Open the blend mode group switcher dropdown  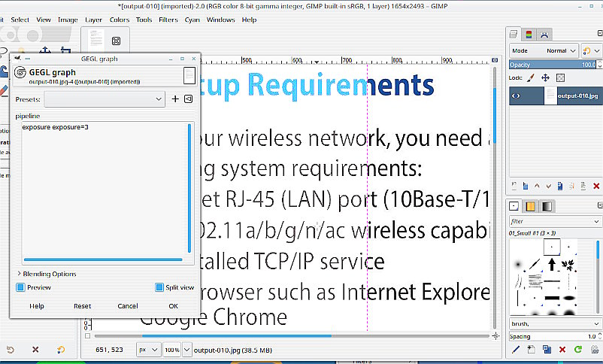pos(591,51)
